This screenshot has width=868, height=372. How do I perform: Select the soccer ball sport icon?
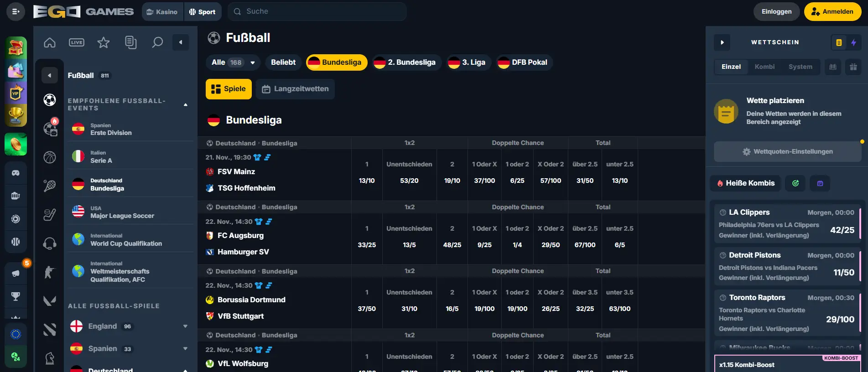click(50, 99)
